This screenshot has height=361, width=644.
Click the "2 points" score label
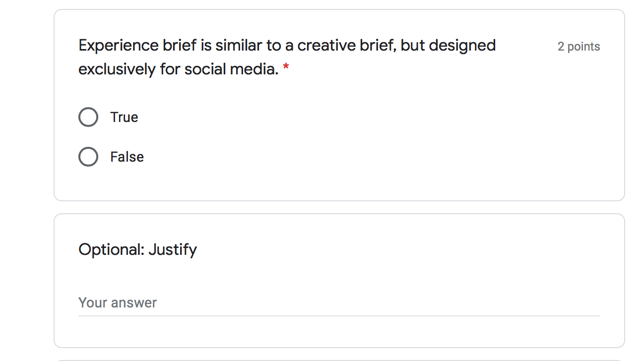click(x=579, y=47)
